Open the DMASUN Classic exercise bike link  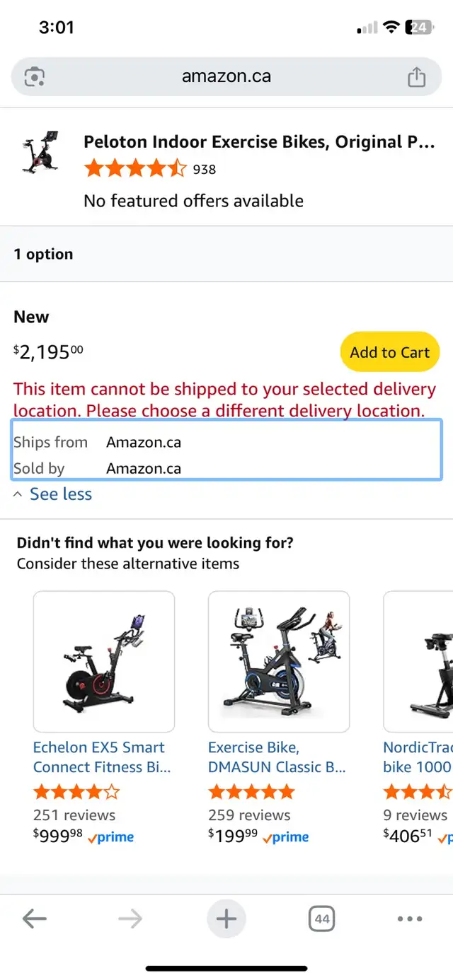(277, 757)
